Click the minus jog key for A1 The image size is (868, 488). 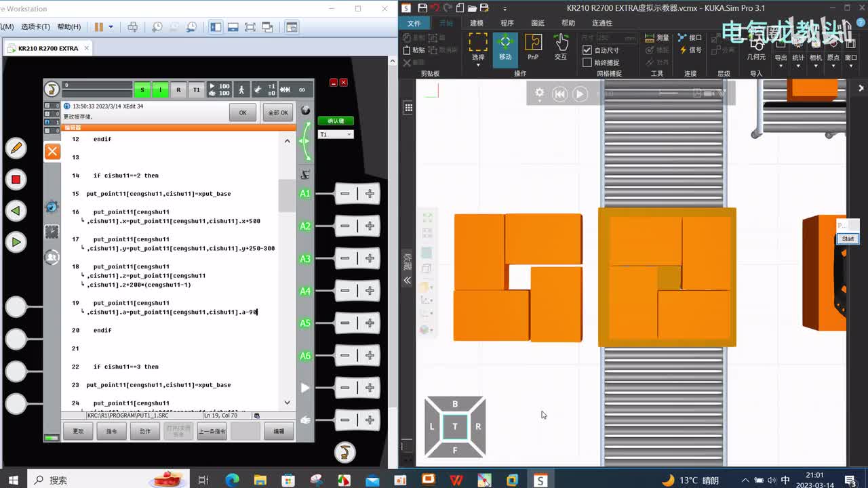click(x=345, y=194)
